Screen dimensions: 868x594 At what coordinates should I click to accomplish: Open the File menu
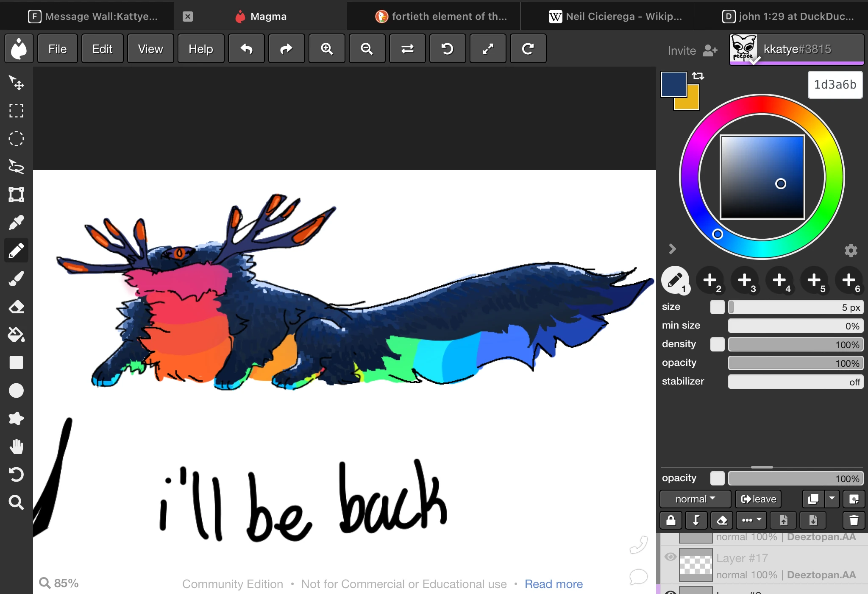(57, 48)
